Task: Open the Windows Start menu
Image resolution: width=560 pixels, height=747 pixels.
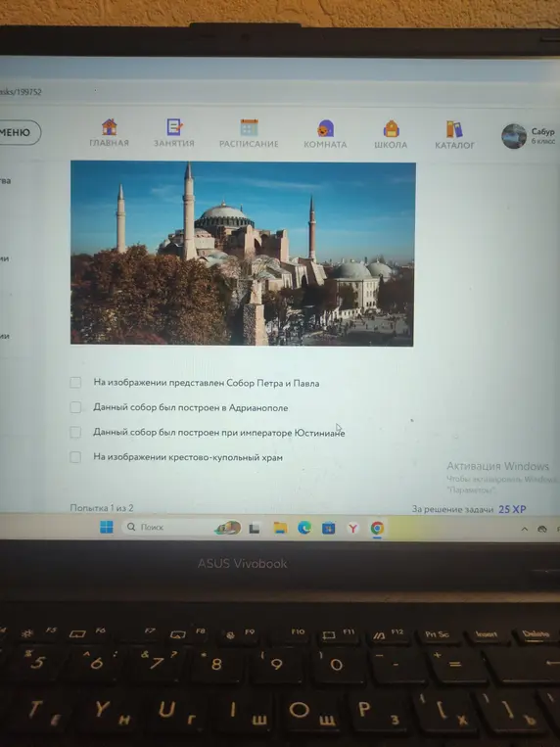Action: [107, 527]
